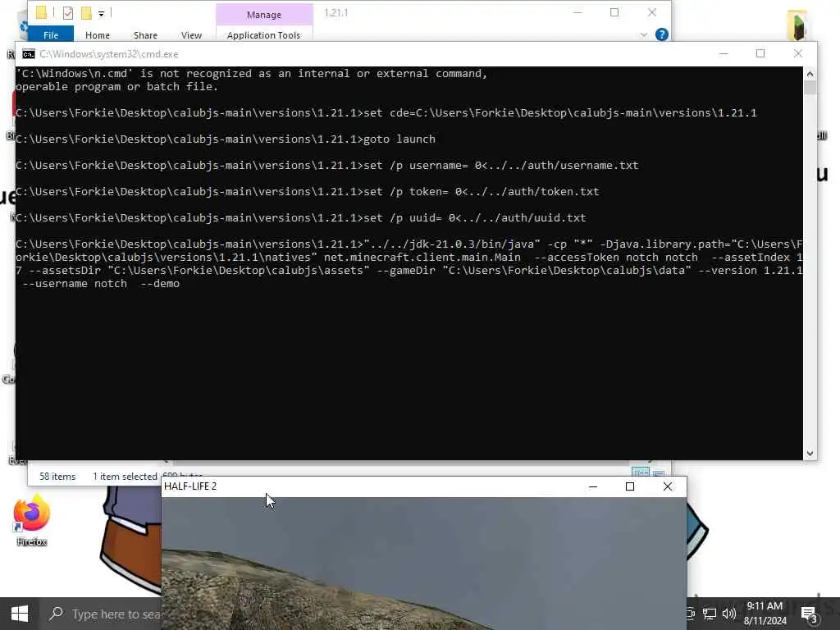Click '1 item selected' in Explorer status bar
840x630 pixels.
[125, 477]
